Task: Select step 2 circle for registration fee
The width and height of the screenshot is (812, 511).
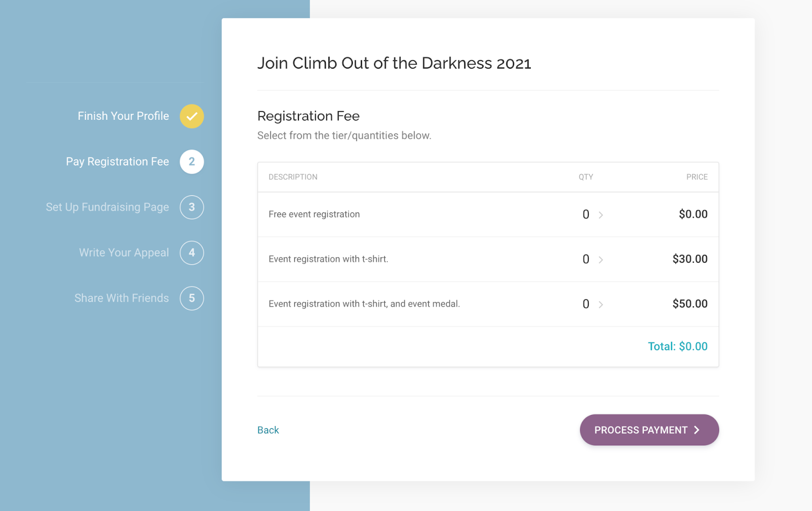Action: pos(192,162)
